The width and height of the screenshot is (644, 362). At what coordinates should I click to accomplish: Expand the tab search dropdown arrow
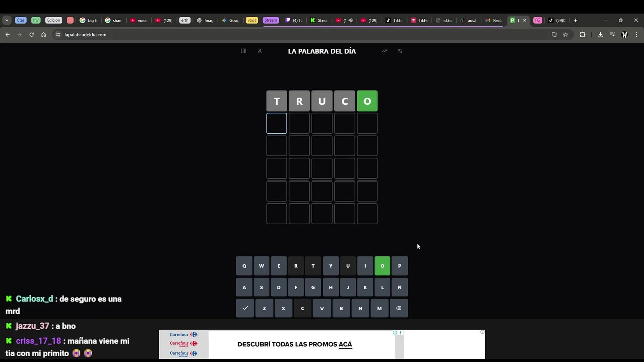coord(7,20)
